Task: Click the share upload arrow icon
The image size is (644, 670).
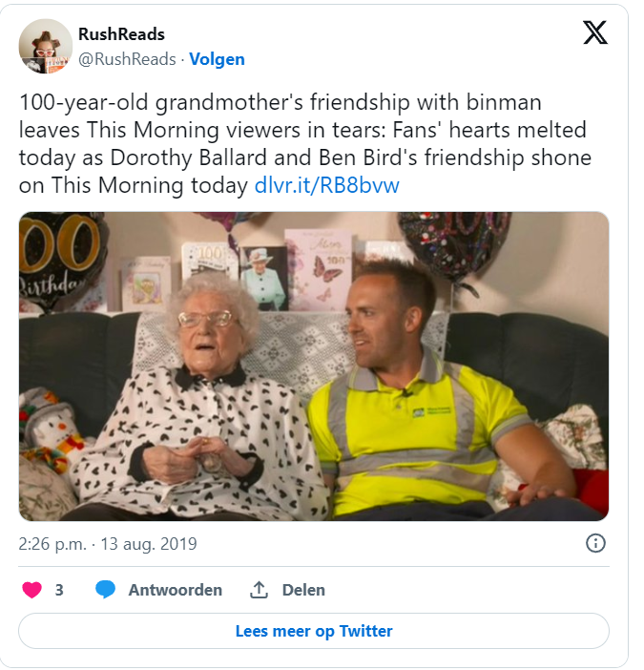Action: pos(259,590)
